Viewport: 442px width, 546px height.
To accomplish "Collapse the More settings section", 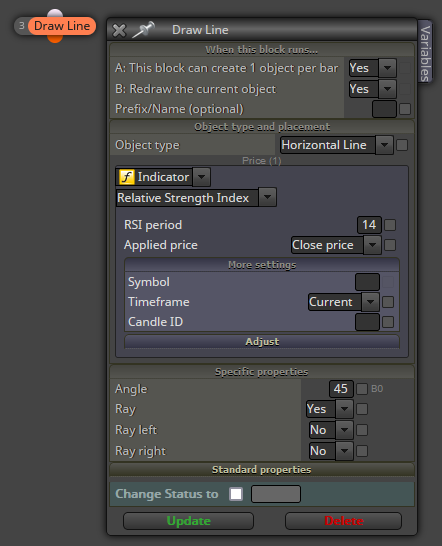I will 262,265.
